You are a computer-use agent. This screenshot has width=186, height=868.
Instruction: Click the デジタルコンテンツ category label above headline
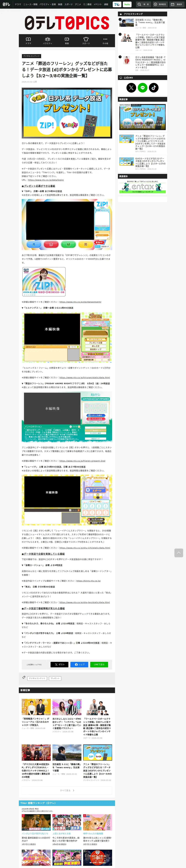[31, 56]
